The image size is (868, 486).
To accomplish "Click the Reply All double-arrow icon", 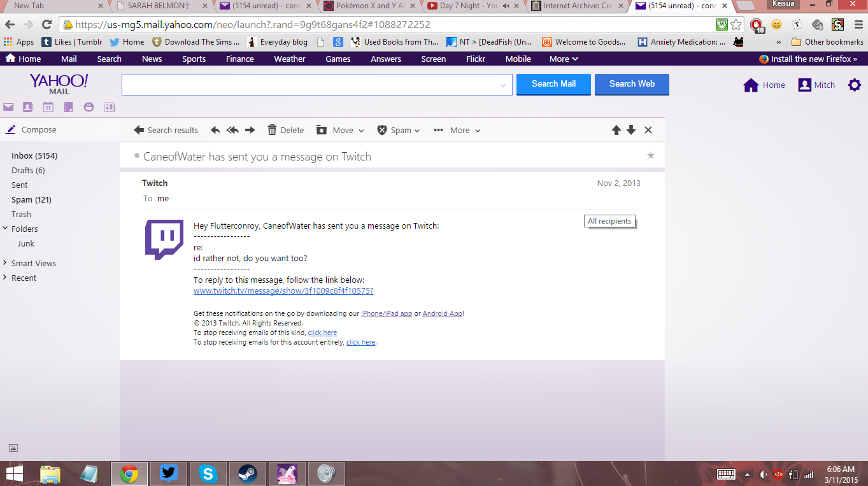I will coord(232,130).
